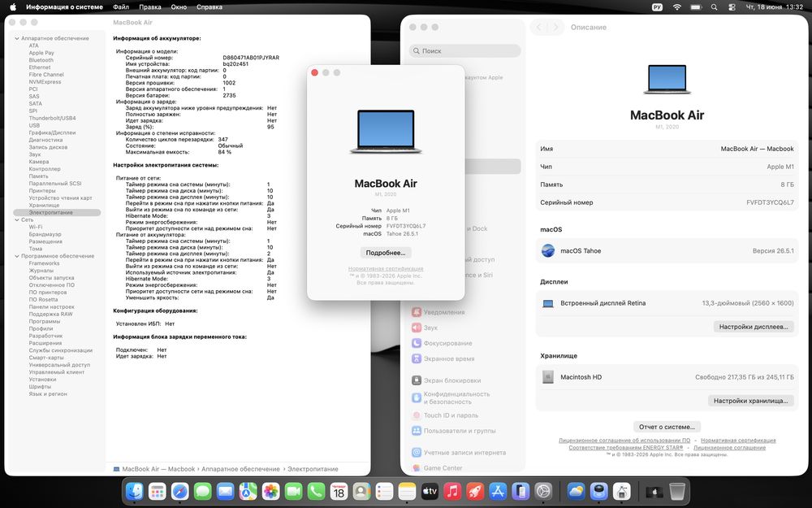812x508 pixels.
Task: Select Шрифты in software tree
Action: pyautogui.click(x=40, y=387)
